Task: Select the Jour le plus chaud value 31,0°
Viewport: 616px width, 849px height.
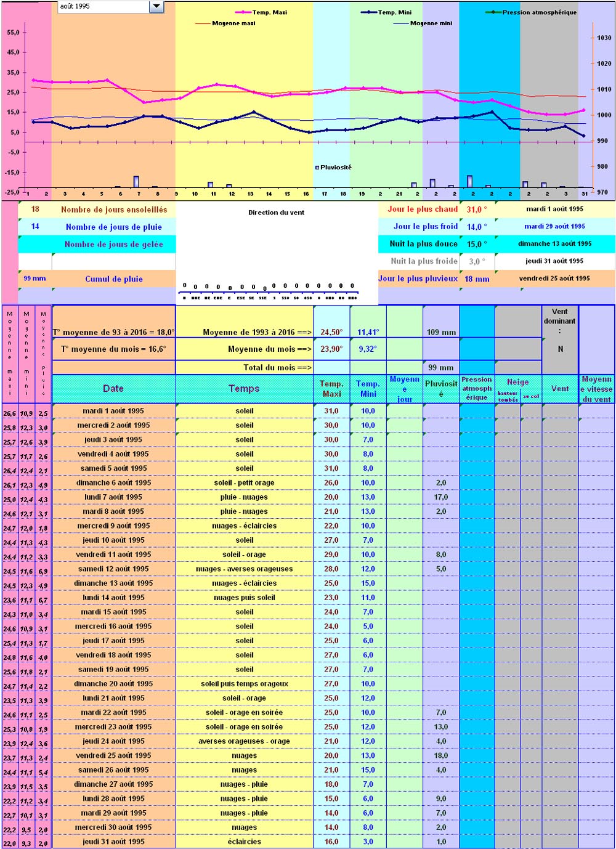Action: 476,209
